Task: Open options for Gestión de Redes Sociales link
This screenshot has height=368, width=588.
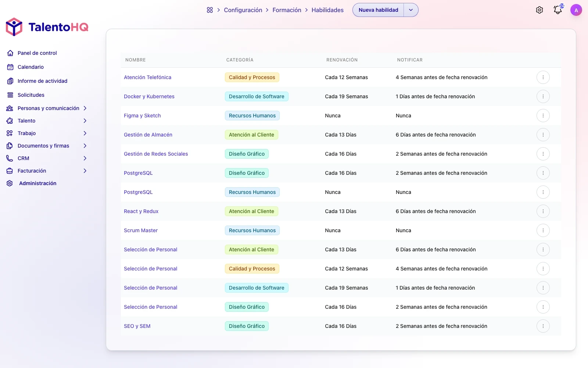Action: point(543,154)
